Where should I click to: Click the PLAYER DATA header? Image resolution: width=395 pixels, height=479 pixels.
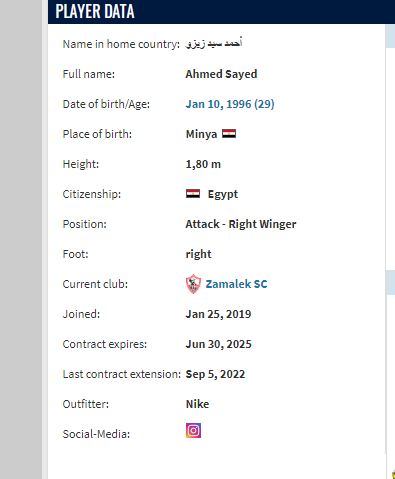click(x=95, y=11)
